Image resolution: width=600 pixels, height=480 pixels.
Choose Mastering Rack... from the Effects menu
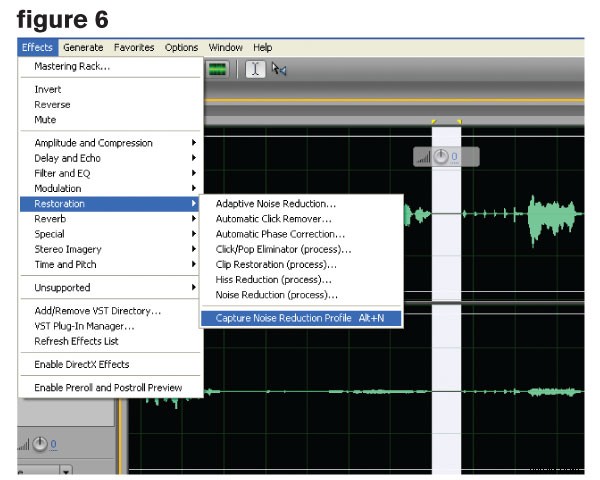tap(110, 66)
